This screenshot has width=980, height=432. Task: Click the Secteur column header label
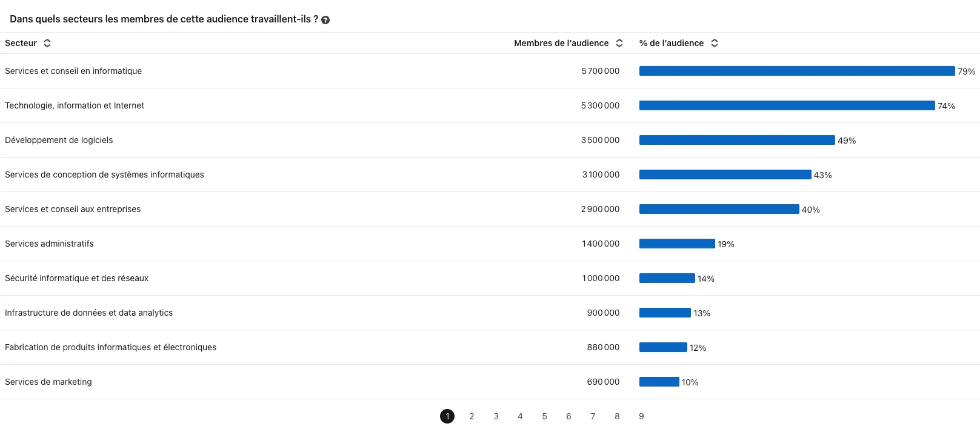[x=21, y=43]
